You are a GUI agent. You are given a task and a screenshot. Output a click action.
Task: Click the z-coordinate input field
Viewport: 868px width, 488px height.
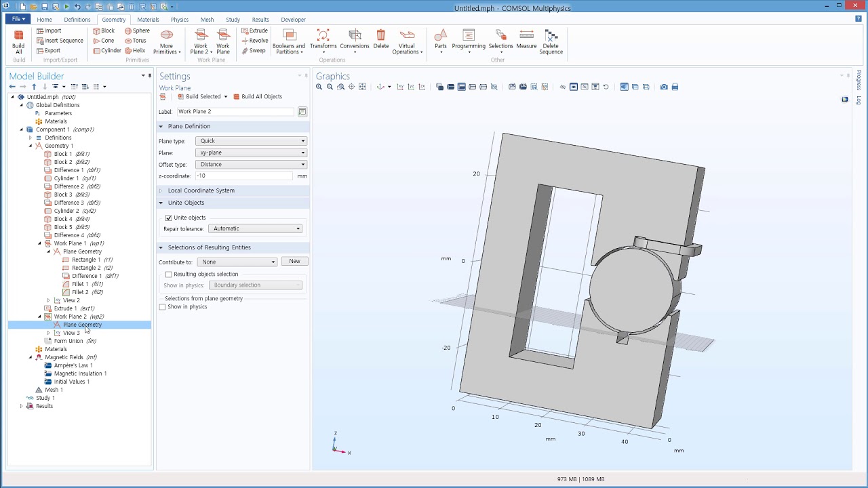click(245, 176)
